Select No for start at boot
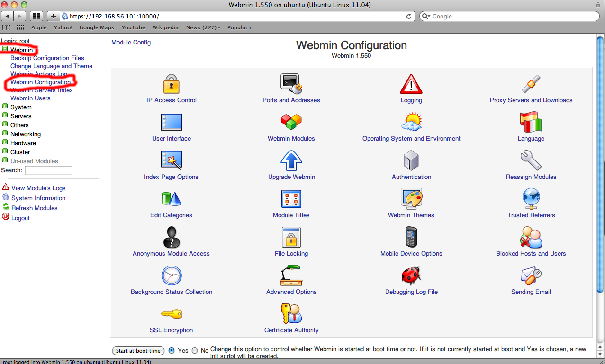The image size is (605, 364). point(195,351)
